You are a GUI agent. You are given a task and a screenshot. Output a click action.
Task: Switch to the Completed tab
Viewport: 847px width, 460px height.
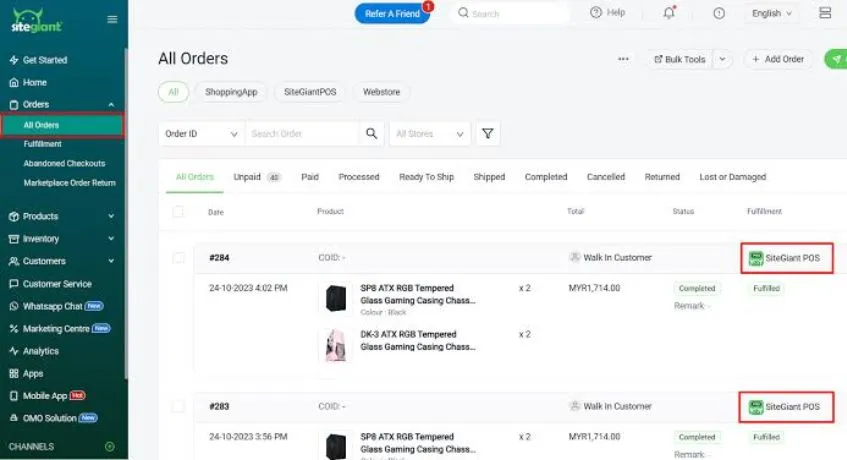[x=546, y=177]
